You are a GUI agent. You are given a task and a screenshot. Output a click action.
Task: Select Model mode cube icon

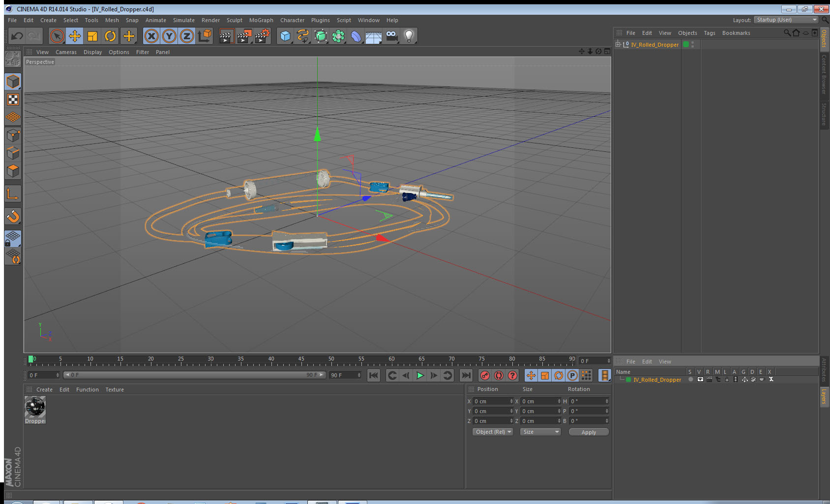click(13, 82)
